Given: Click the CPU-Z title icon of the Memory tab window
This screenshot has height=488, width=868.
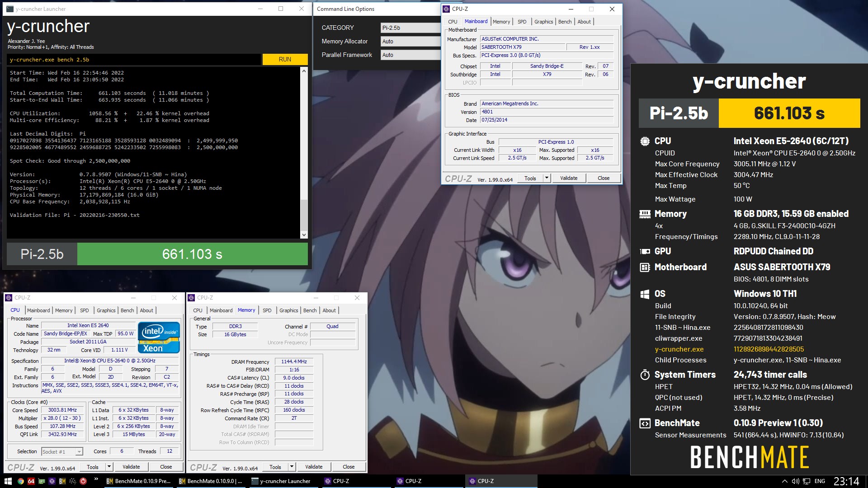Looking at the screenshot, I should pyautogui.click(x=192, y=297).
